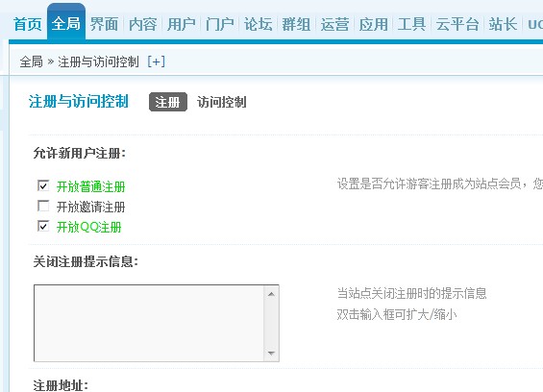Open the 内容 navigation tab

(142, 24)
